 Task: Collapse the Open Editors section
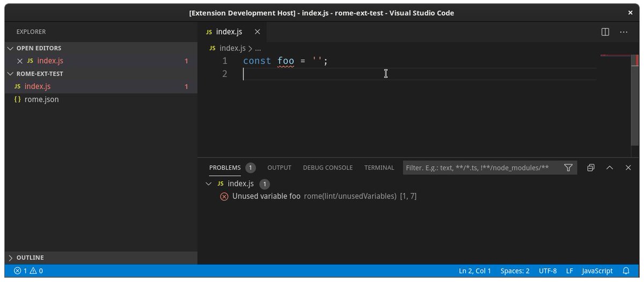coord(101,48)
